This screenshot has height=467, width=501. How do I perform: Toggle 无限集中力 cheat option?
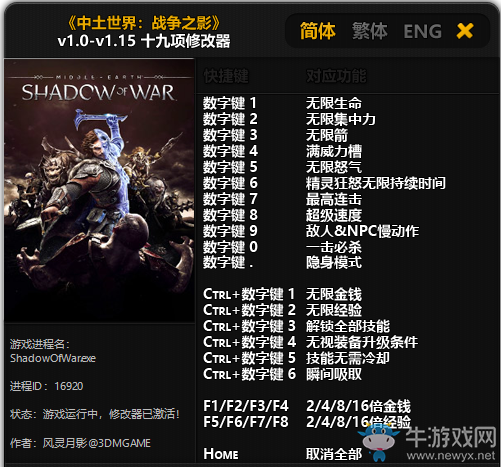[x=341, y=119]
